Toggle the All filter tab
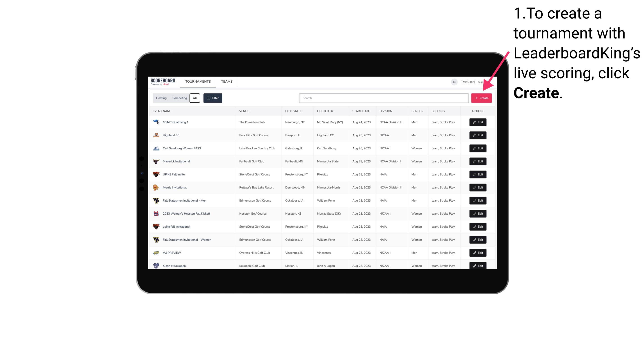The height and width of the screenshot is (346, 644). pos(195,98)
